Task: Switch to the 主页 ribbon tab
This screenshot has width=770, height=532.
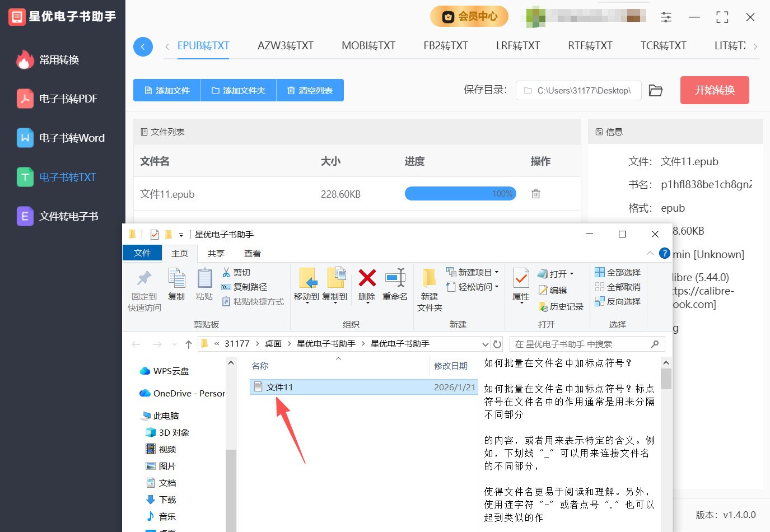Action: tap(180, 254)
